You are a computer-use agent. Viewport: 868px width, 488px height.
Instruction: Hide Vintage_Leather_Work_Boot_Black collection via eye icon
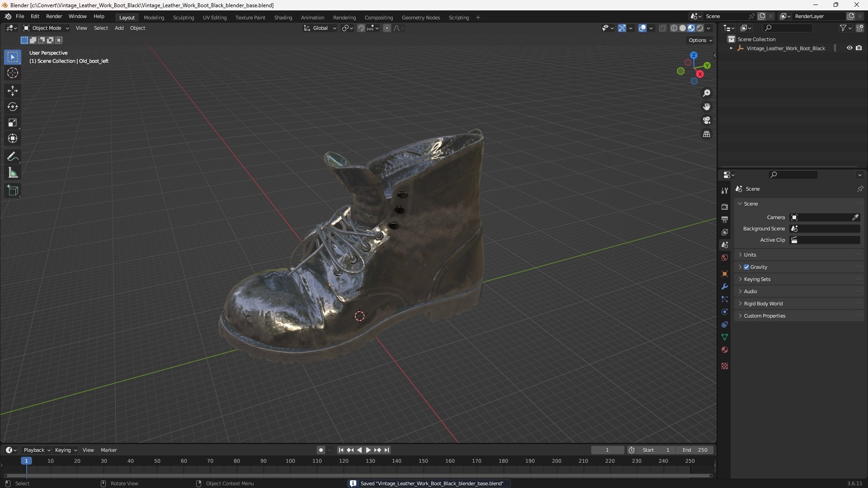[x=849, y=48]
